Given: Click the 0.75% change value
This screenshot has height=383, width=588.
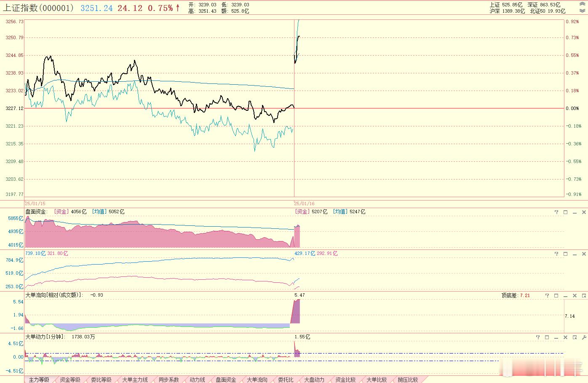Looking at the screenshot, I should 160,8.
